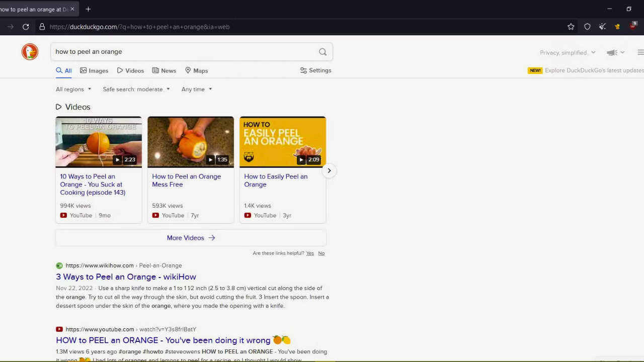Switch to the Images tab
This screenshot has height=362, width=644.
point(94,70)
